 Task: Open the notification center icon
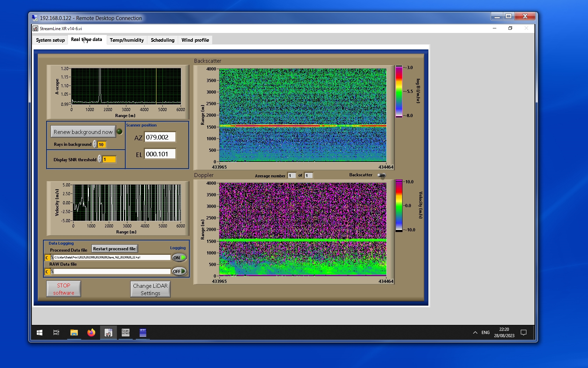point(524,333)
